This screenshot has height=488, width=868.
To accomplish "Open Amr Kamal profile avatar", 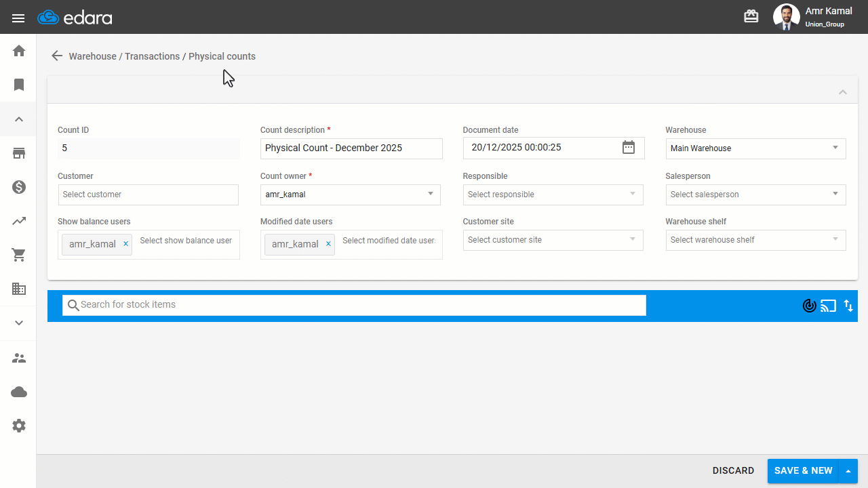I will [x=787, y=17].
